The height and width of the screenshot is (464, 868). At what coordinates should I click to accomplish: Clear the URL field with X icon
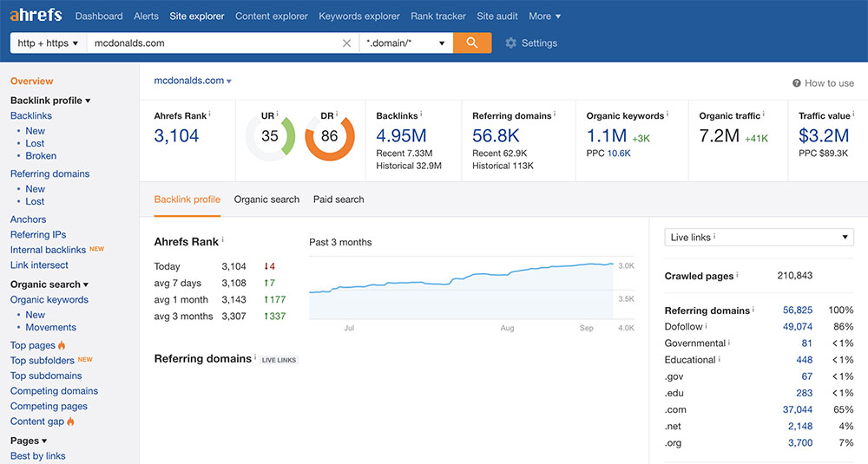[x=346, y=43]
